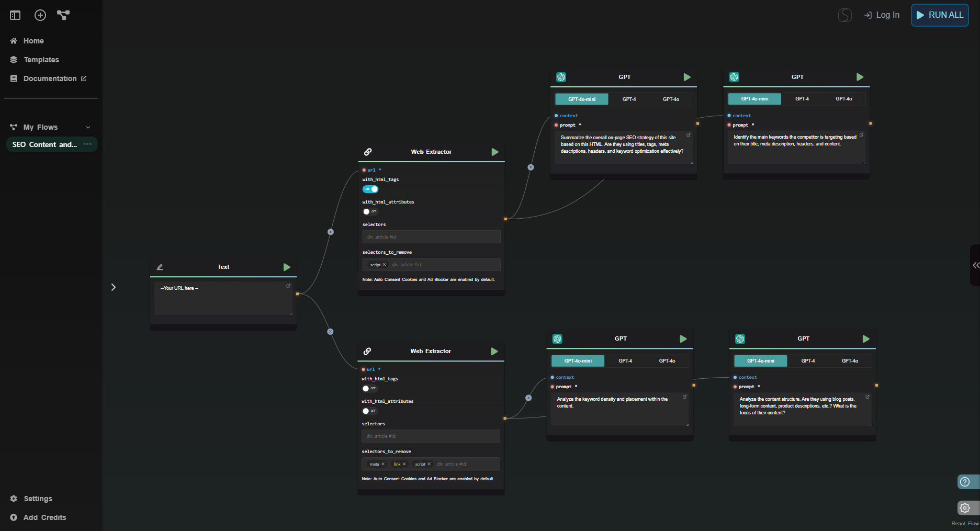Expand the SEO strategy prompt editor icon

[x=689, y=135]
